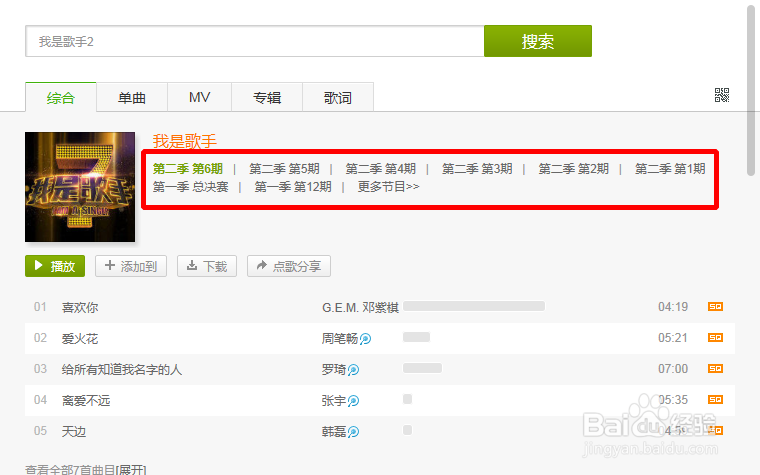Click popularity bar for 给所有知道我名字的人
Screen dimensions: 760x475
422,368
